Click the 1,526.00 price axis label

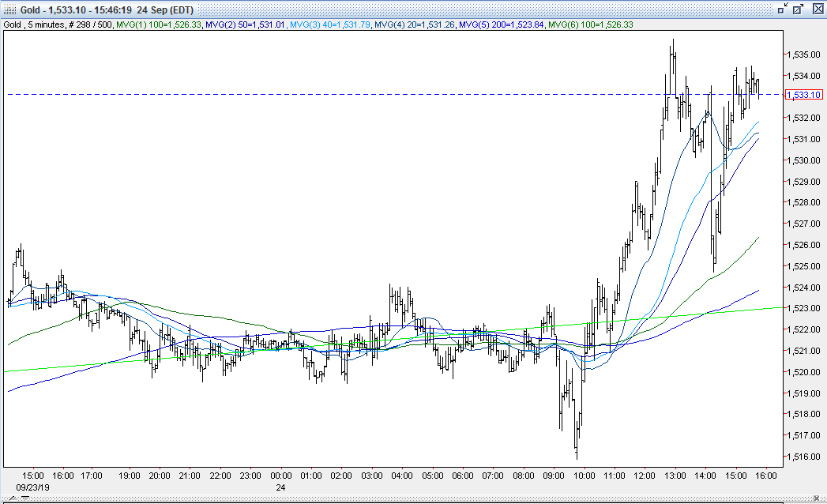point(803,245)
